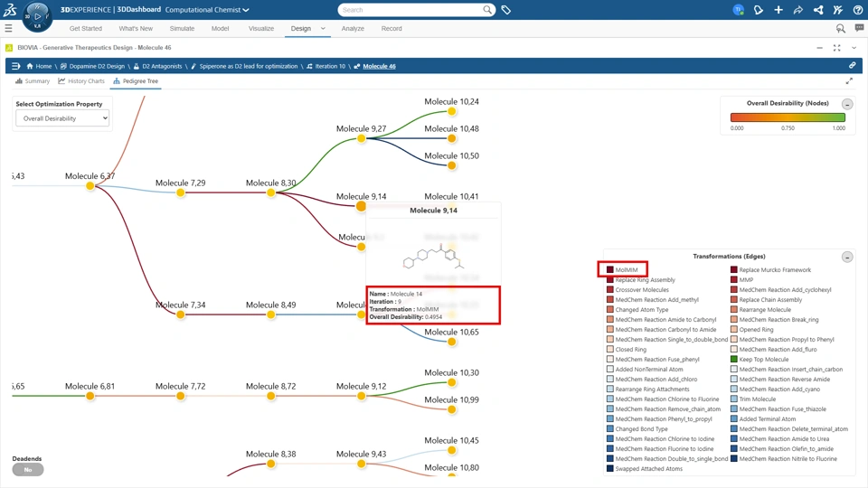
Task: Maximize the BIOVIA widget
Action: (837, 48)
